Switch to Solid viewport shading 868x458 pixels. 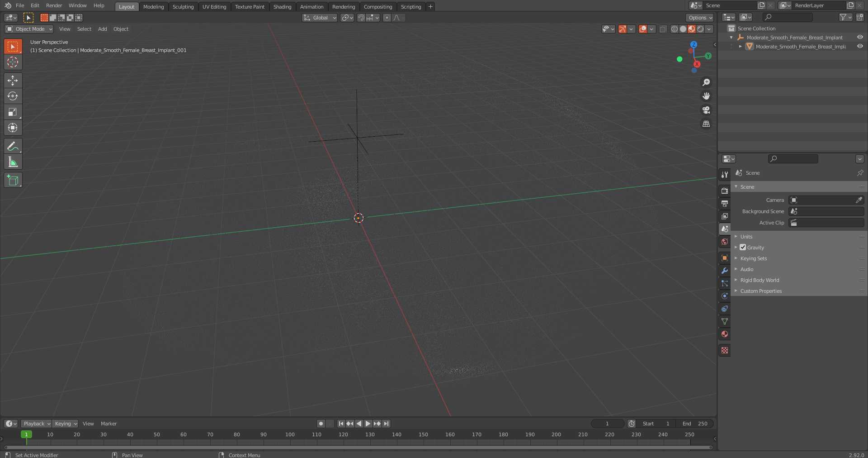tap(683, 29)
